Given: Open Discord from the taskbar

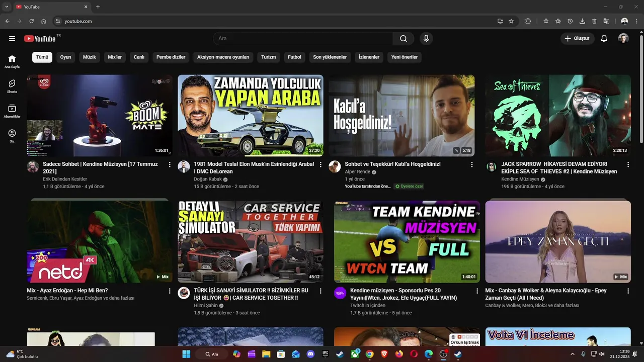Looking at the screenshot, I should point(310,354).
